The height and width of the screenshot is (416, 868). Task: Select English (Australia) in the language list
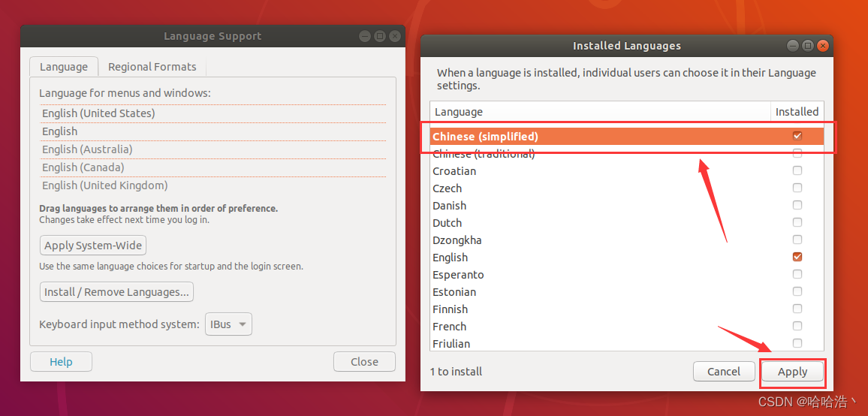pyautogui.click(x=213, y=149)
